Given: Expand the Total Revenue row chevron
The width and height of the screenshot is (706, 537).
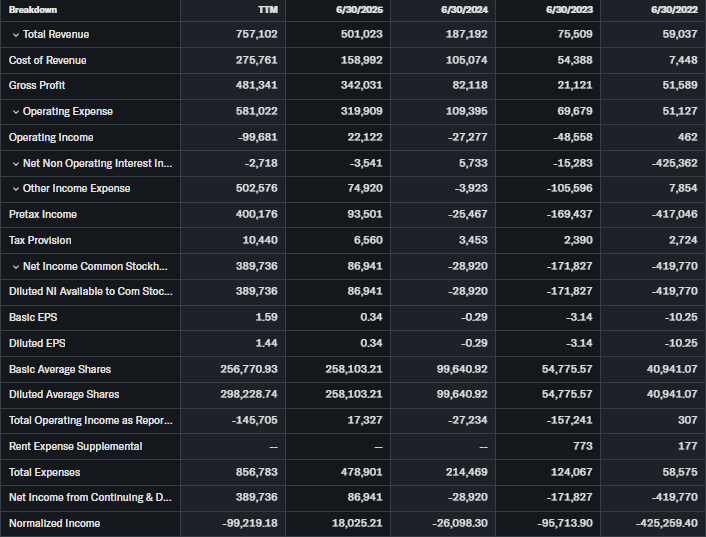Looking at the screenshot, I should click(16, 35).
